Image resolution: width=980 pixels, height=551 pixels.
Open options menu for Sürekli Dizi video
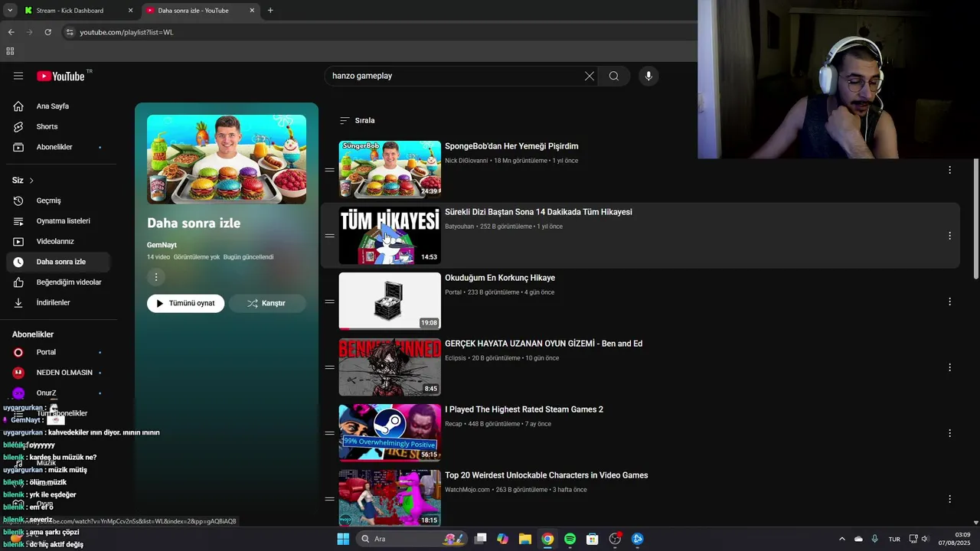pyautogui.click(x=949, y=236)
